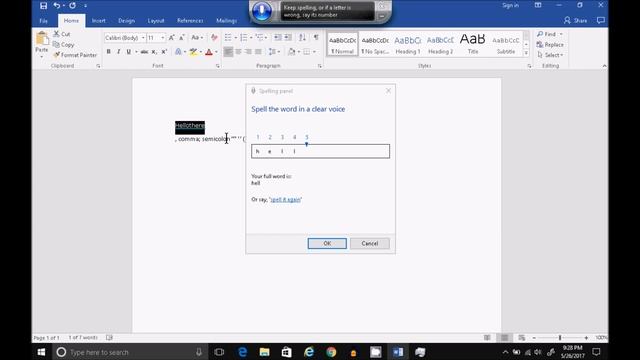Open the Replace dialog
The image size is (640, 360).
550,44
